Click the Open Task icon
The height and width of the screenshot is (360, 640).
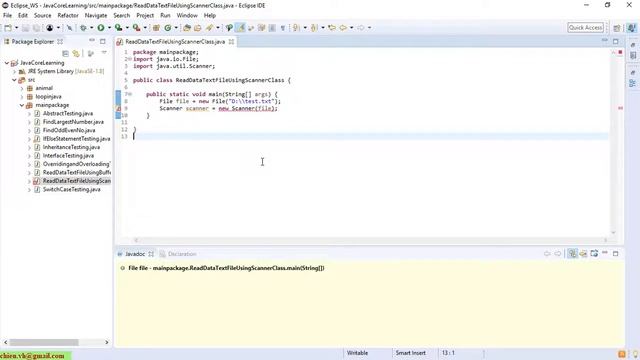click(x=198, y=28)
